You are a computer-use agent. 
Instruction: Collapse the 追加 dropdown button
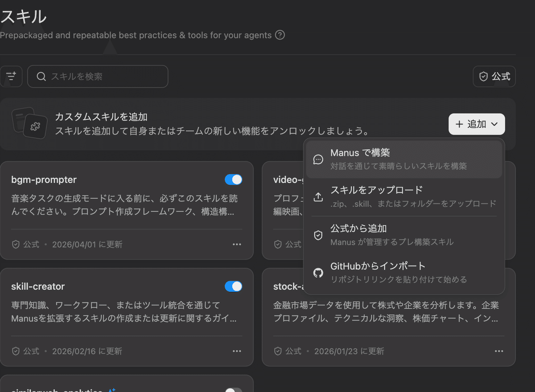pos(477,124)
